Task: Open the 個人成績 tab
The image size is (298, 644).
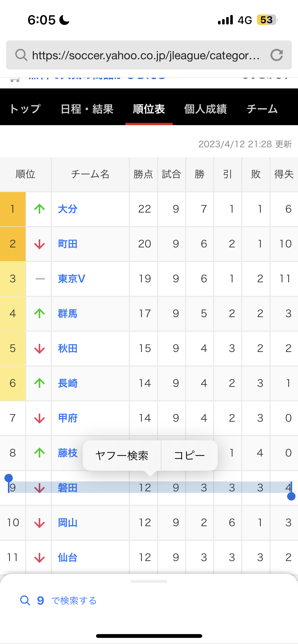Action: point(205,109)
